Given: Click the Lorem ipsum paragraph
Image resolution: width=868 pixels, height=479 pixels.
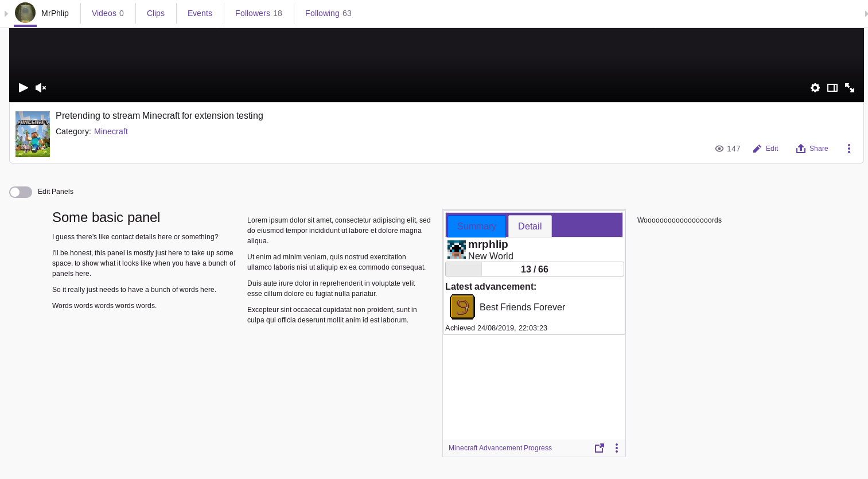Looking at the screenshot, I should 339,231.
